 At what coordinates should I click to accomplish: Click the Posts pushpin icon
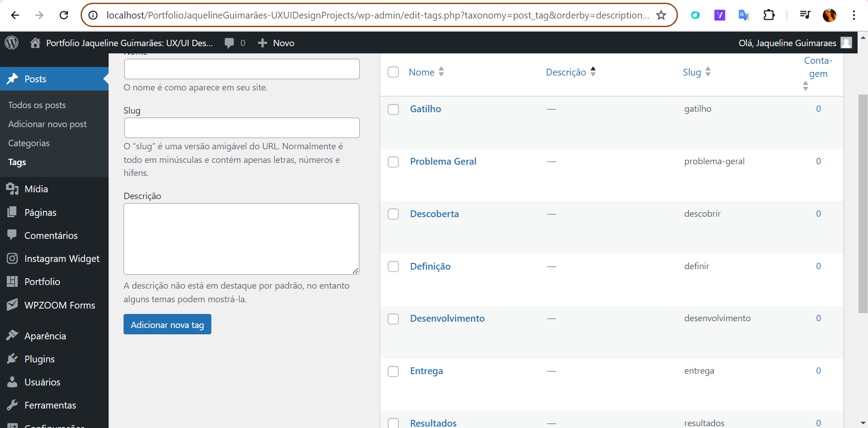(x=12, y=79)
